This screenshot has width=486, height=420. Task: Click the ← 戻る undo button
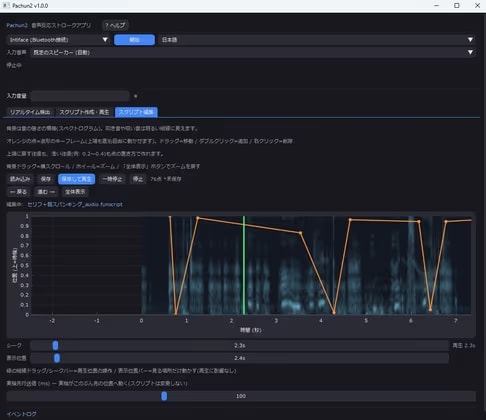pos(18,192)
